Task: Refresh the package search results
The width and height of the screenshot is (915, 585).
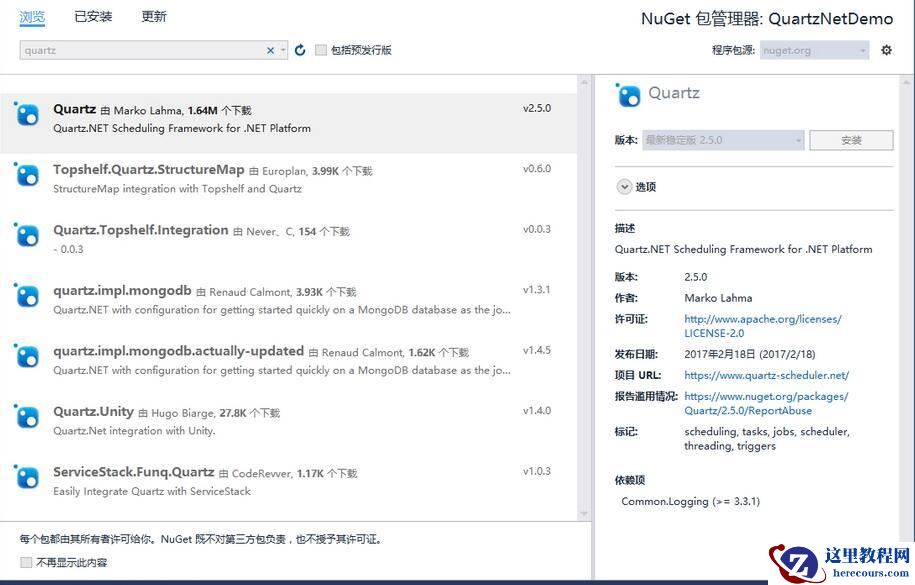Action: click(x=300, y=50)
